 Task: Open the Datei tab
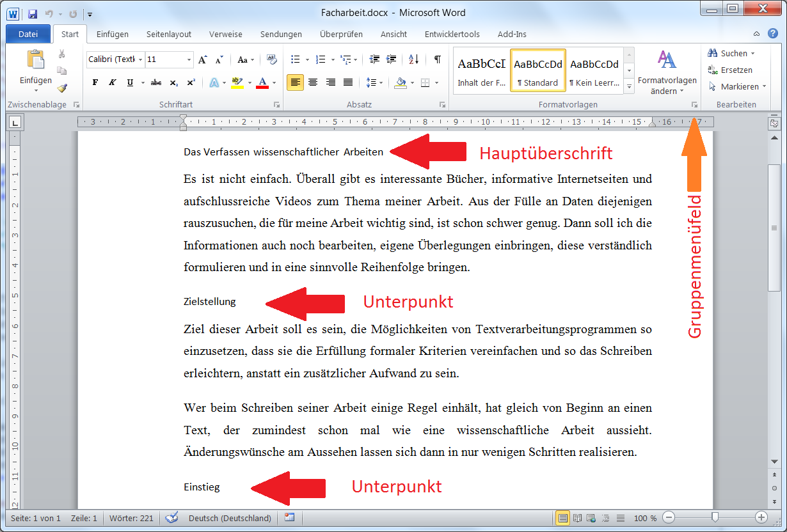click(28, 34)
